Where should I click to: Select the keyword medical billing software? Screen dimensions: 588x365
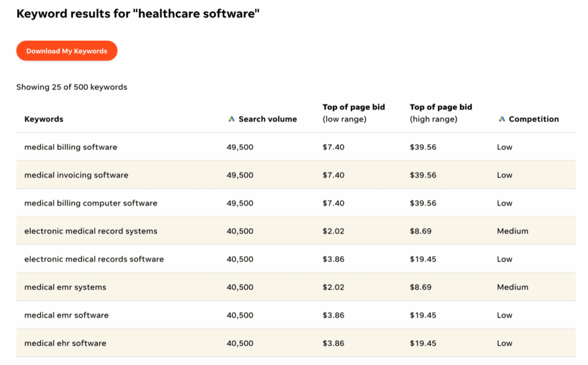pos(70,147)
